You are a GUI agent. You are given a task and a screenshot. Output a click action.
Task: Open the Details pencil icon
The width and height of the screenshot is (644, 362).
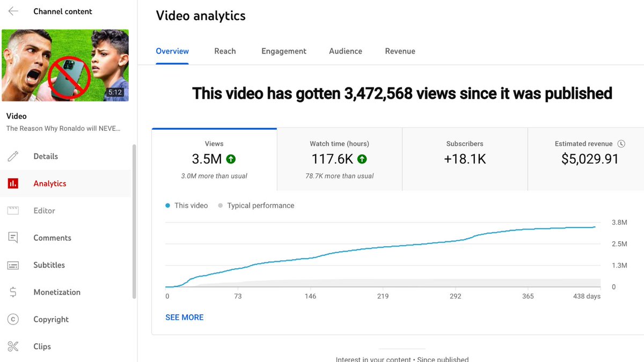click(13, 157)
